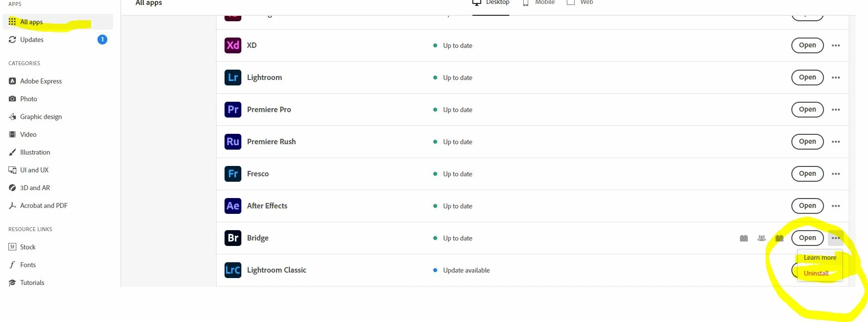Click the Updates badge showing 1
The height and width of the screenshot is (322, 868).
pyautogui.click(x=102, y=40)
